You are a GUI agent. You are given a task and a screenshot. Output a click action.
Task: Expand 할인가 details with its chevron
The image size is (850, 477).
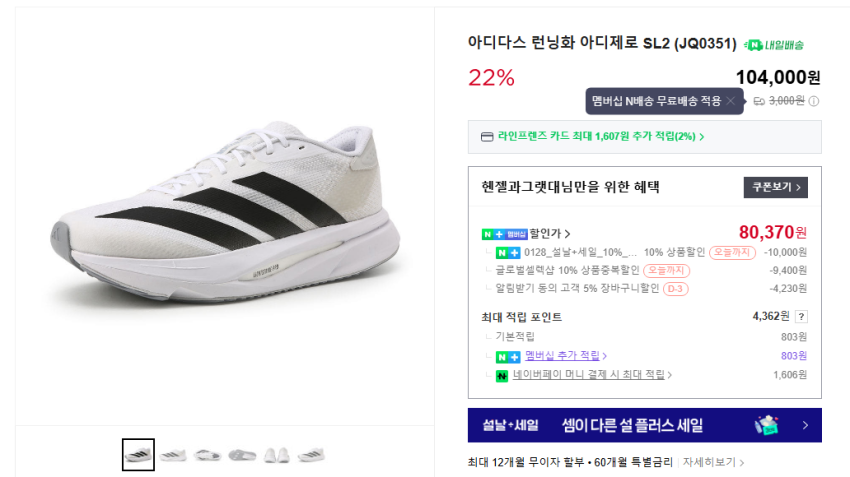click(568, 234)
